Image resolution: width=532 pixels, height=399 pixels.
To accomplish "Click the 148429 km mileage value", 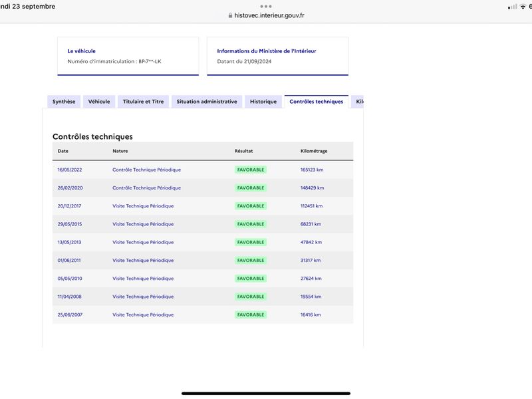I will click(x=312, y=188).
